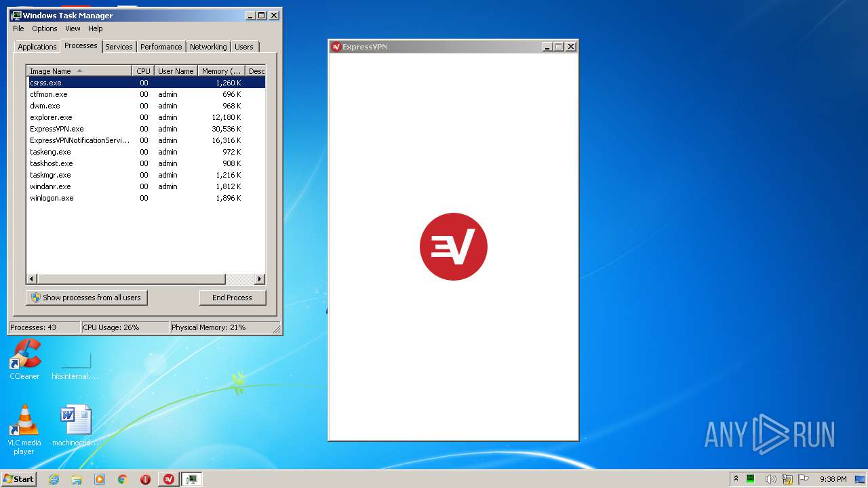This screenshot has width=868, height=488.
Task: Open VLC media player desktop shortcut
Action: click(24, 430)
